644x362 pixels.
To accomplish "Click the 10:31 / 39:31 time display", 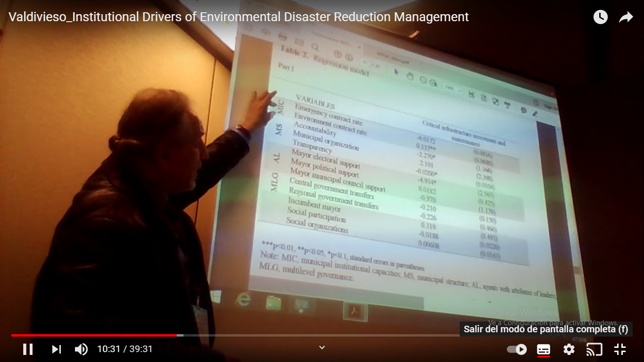I will (x=125, y=349).
